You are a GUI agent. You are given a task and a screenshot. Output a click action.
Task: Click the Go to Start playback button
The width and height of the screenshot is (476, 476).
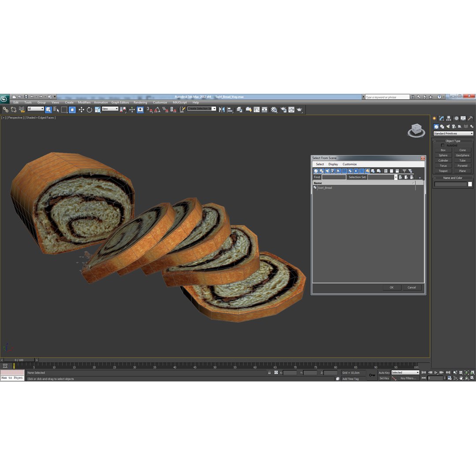tap(424, 372)
